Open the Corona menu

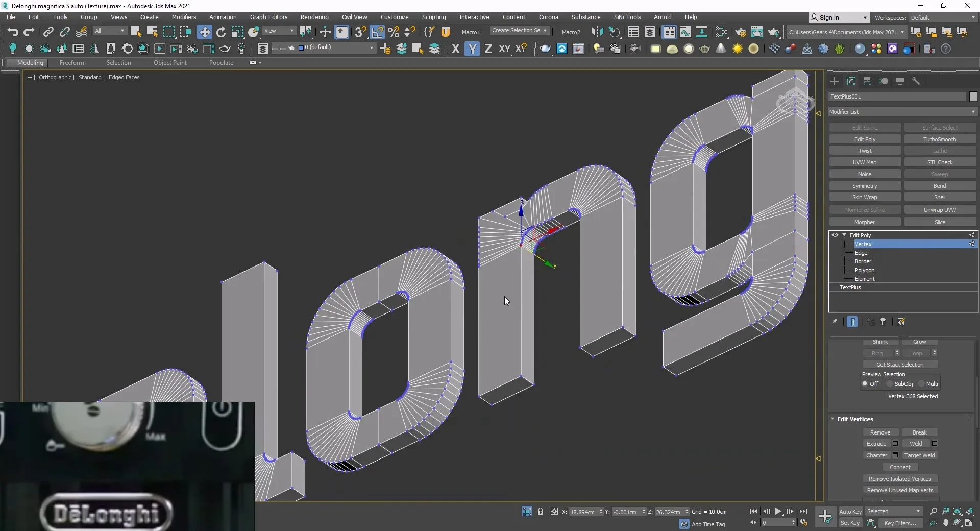[548, 17]
